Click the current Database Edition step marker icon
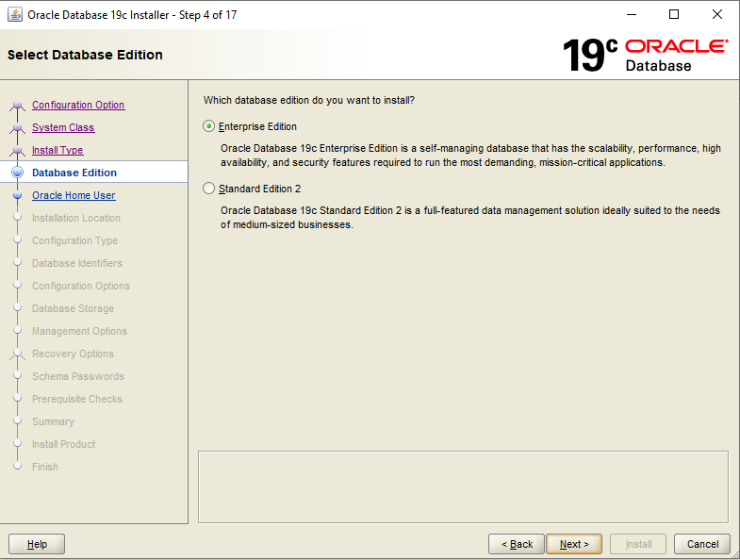Image resolution: width=740 pixels, height=560 pixels. (18, 173)
